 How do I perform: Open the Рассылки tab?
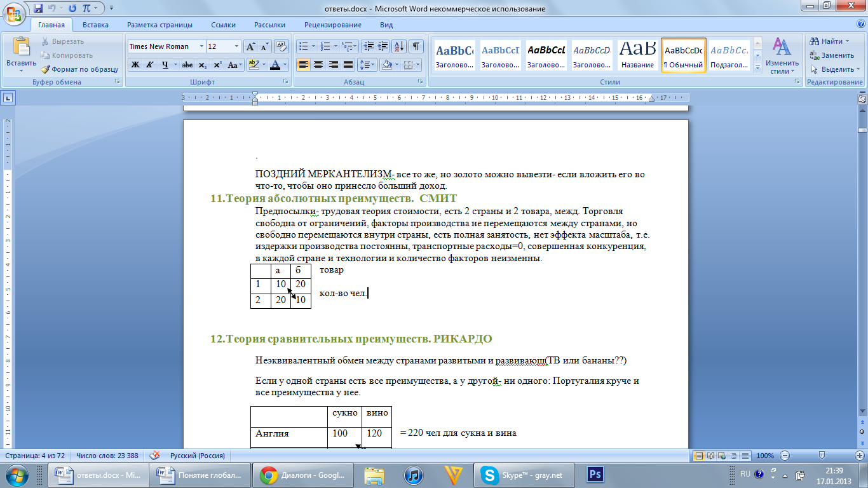269,25
